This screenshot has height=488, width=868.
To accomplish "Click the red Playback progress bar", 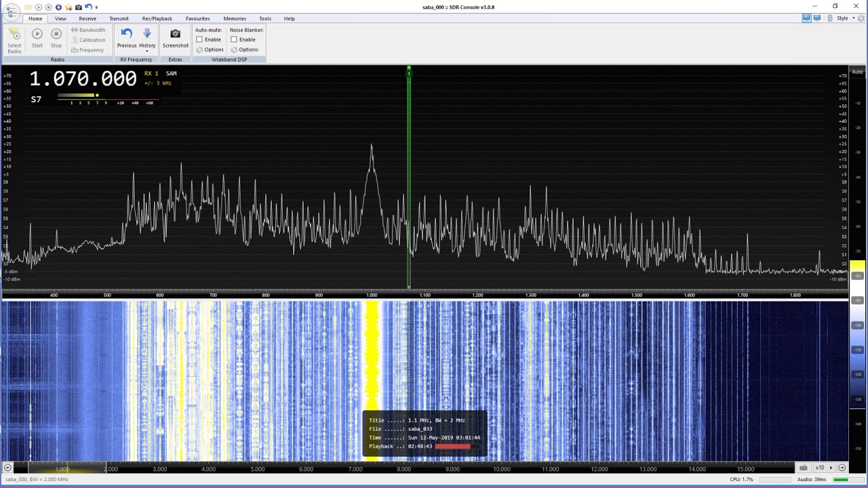I will tap(452, 446).
